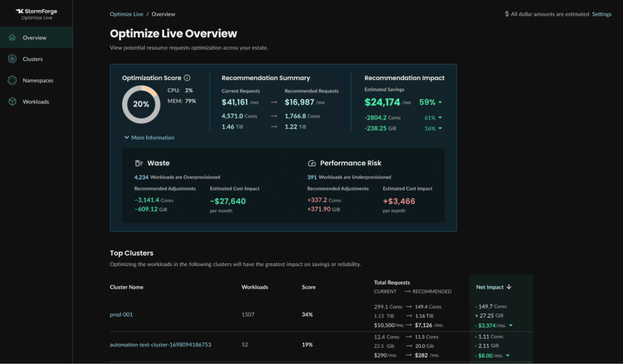
Task: Click the Overview home icon in sidebar
Action: 12,37
